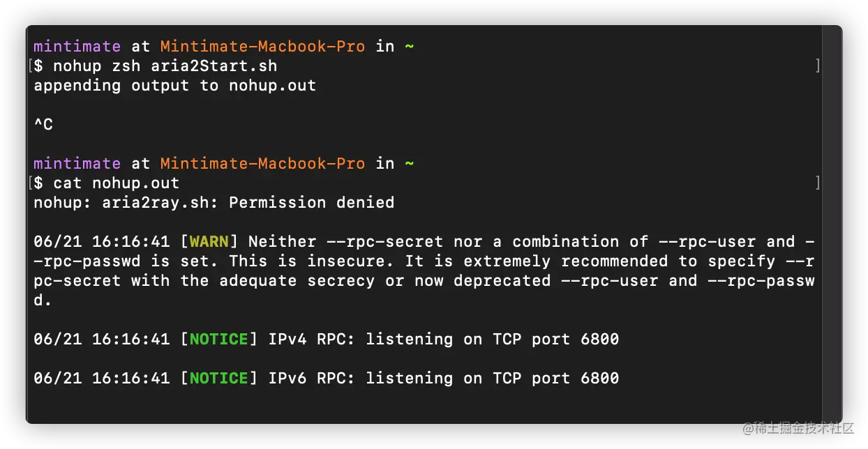This screenshot has height=449, width=868.
Task: Click the orange hostname in the second prompt
Action: pyautogui.click(x=262, y=164)
